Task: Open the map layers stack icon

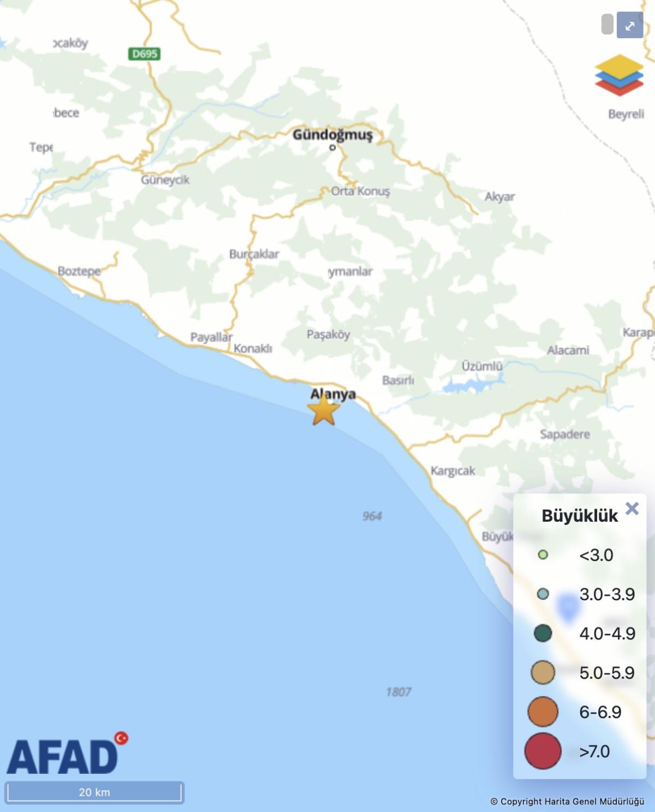Action: coord(619,75)
